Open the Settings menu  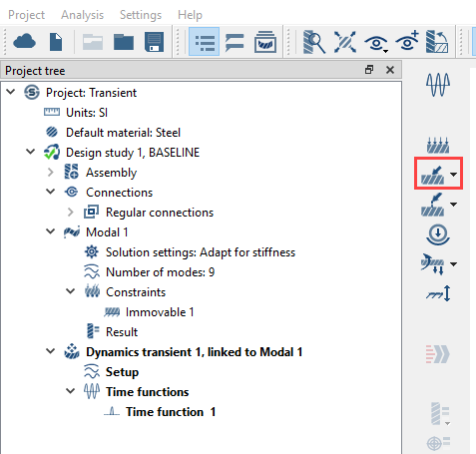click(141, 15)
